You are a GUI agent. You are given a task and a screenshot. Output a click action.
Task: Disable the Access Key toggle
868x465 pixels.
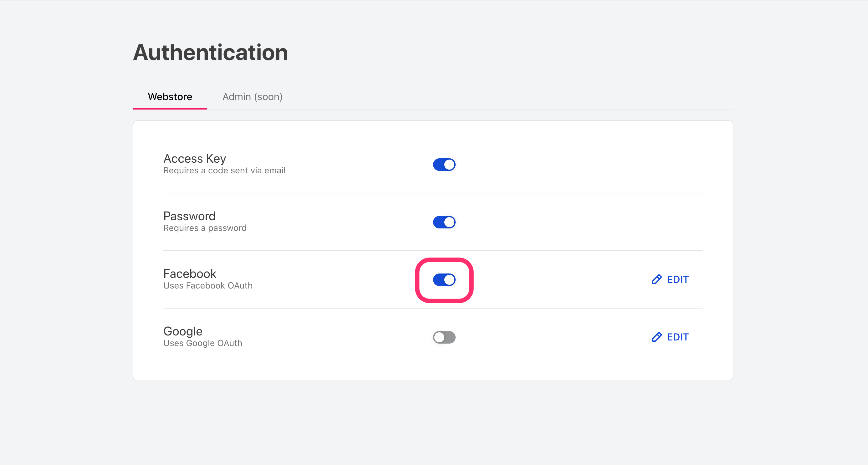coord(444,165)
